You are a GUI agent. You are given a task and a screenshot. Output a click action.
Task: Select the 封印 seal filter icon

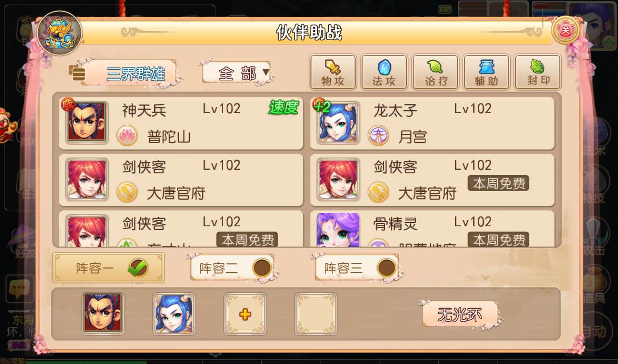tap(537, 72)
